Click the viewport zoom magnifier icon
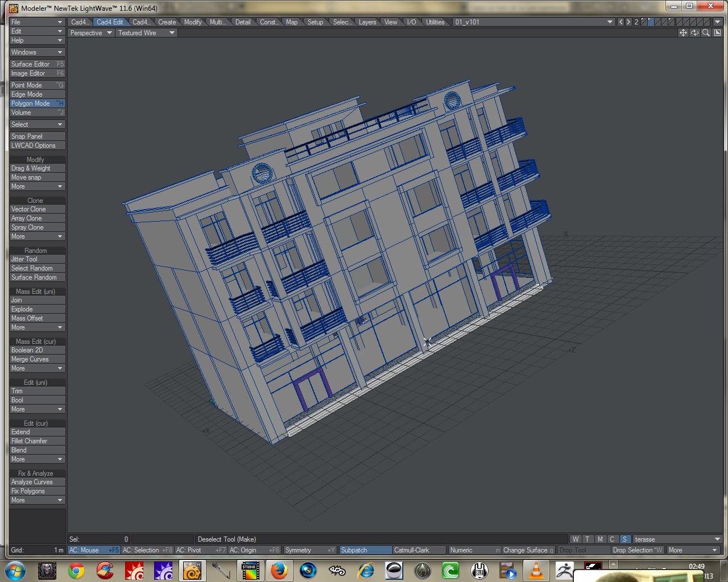The image size is (728, 582). [706, 33]
